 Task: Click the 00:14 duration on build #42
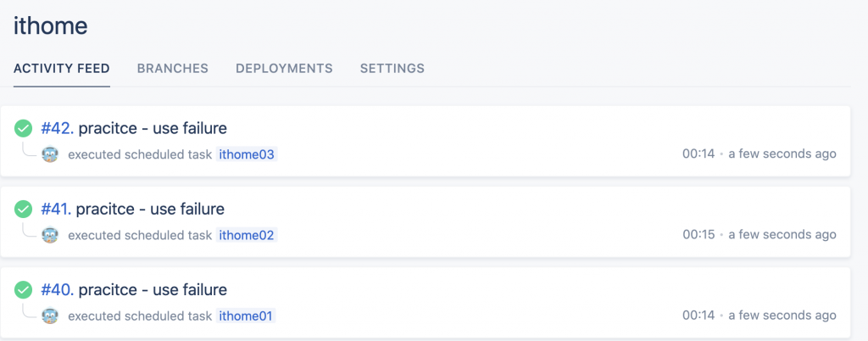[x=698, y=154]
